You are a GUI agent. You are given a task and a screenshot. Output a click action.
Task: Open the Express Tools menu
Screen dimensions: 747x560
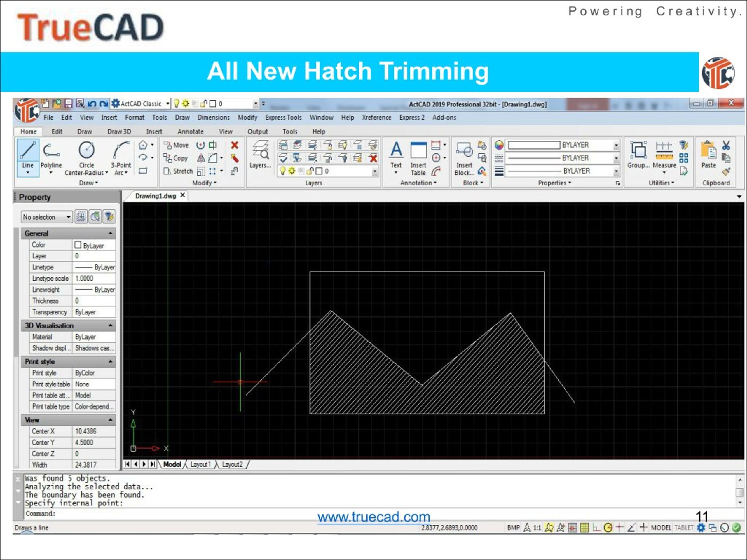pyautogui.click(x=283, y=118)
